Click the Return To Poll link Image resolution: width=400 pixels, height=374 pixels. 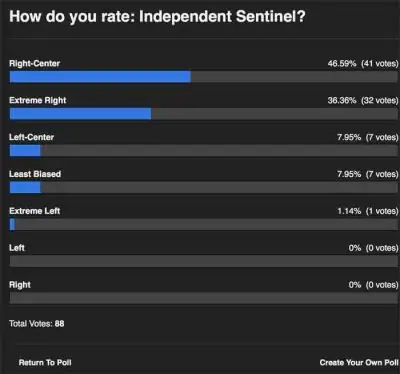pyautogui.click(x=45, y=362)
